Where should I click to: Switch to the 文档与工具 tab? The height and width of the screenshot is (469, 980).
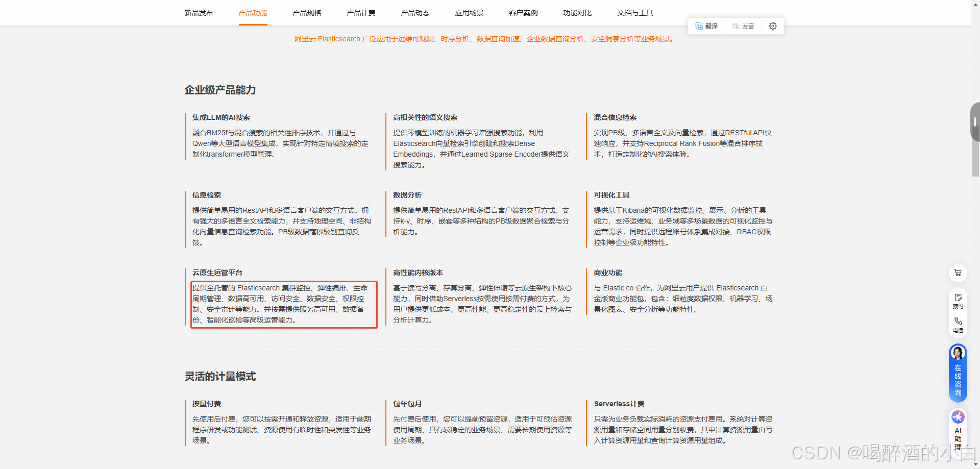(x=635, y=13)
